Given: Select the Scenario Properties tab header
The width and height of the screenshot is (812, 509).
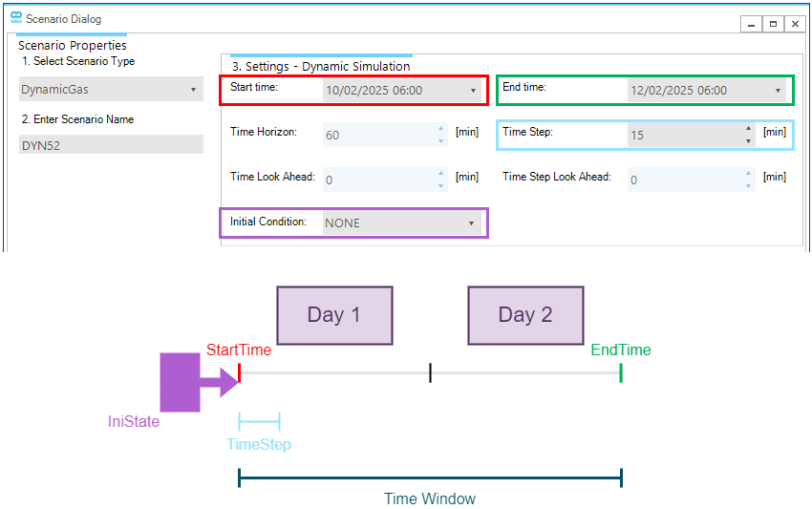Looking at the screenshot, I should [72, 45].
